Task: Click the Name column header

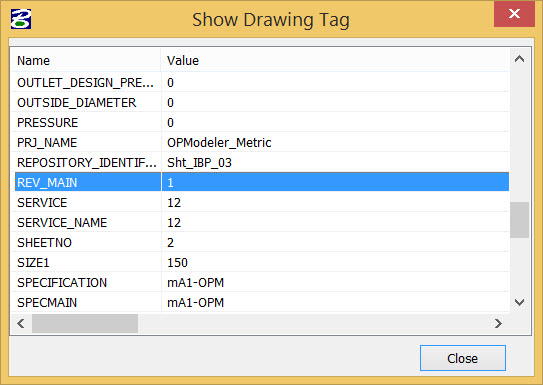Action: pos(86,60)
